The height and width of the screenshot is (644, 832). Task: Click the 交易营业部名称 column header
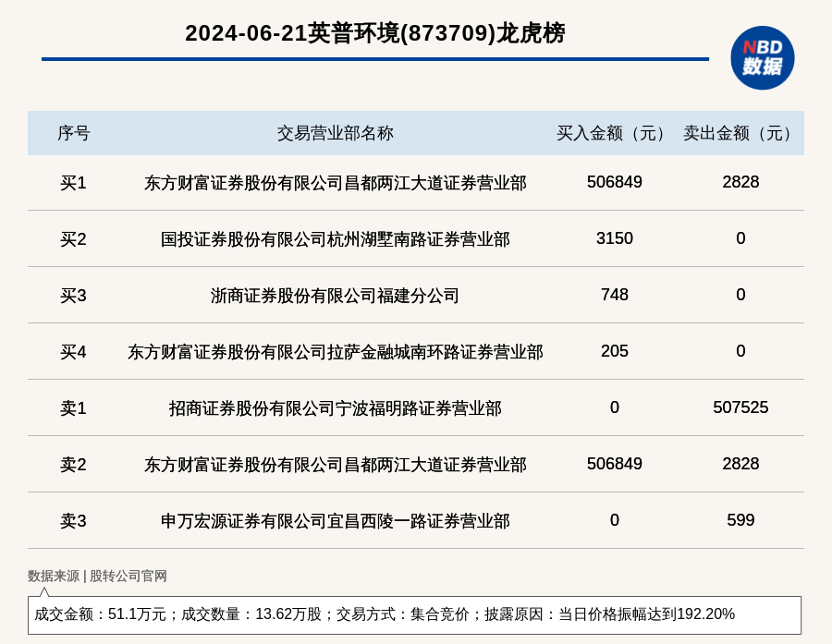336,133
